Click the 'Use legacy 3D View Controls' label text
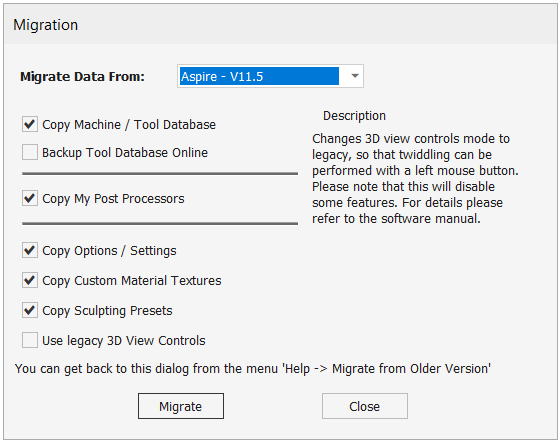560x442 pixels. (x=124, y=341)
